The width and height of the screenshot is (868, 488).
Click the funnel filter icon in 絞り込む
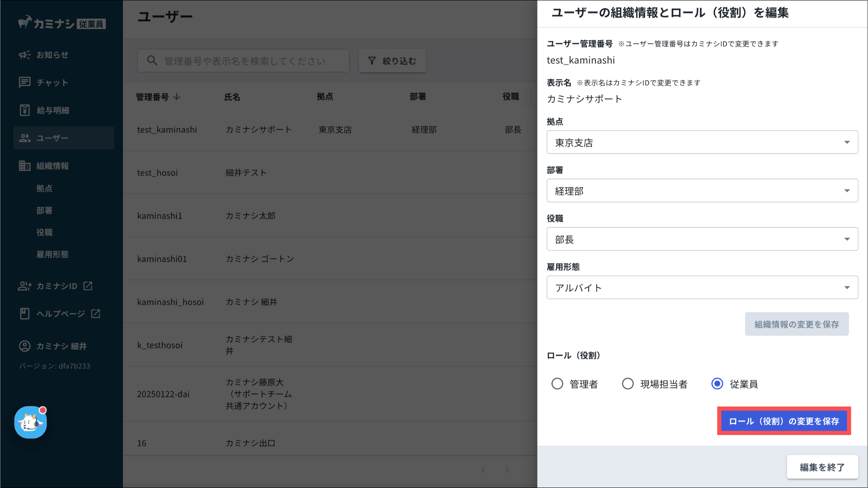(x=372, y=61)
